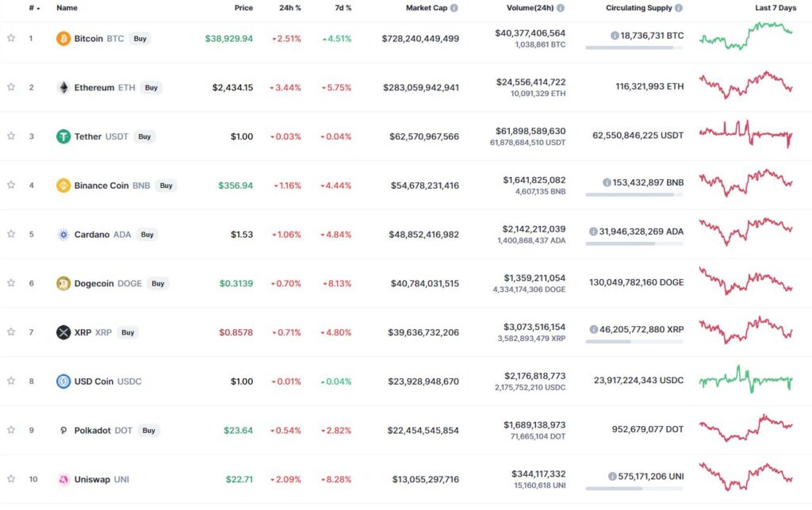Click the Binance Coin logo icon

point(63,186)
